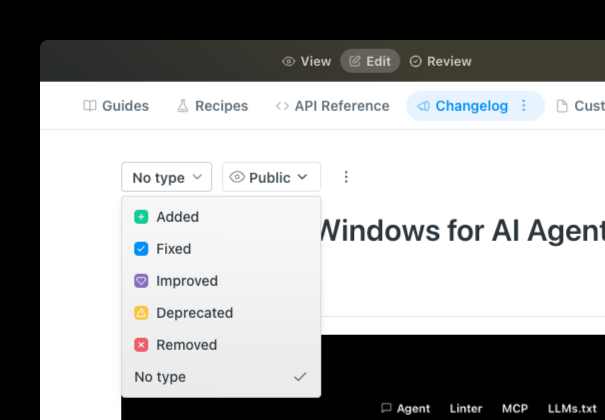The width and height of the screenshot is (605, 420).
Task: Open the API Reference section
Action: pyautogui.click(x=332, y=106)
